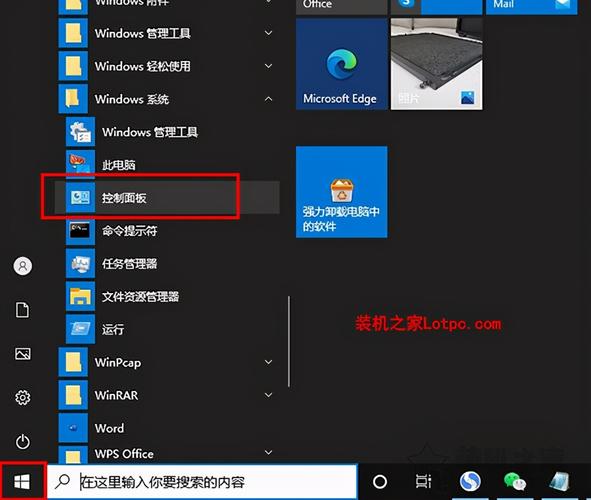Open Task View icon on taskbar
The width and height of the screenshot is (591, 500).
click(x=423, y=481)
